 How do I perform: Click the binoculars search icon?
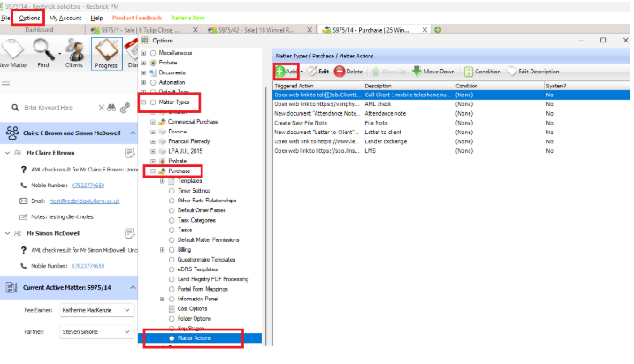pos(111,108)
